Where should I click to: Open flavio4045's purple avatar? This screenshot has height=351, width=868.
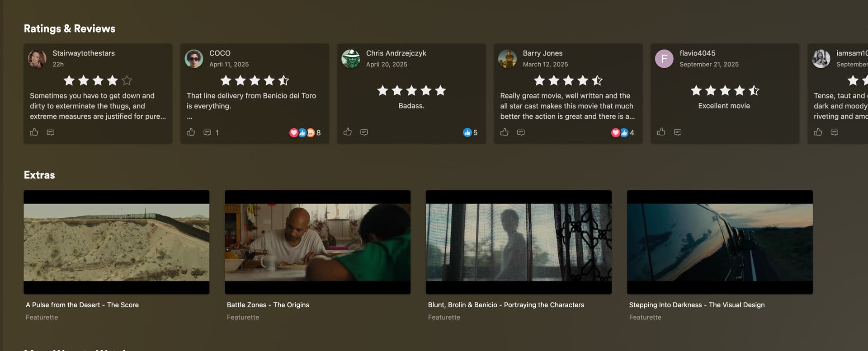click(664, 59)
